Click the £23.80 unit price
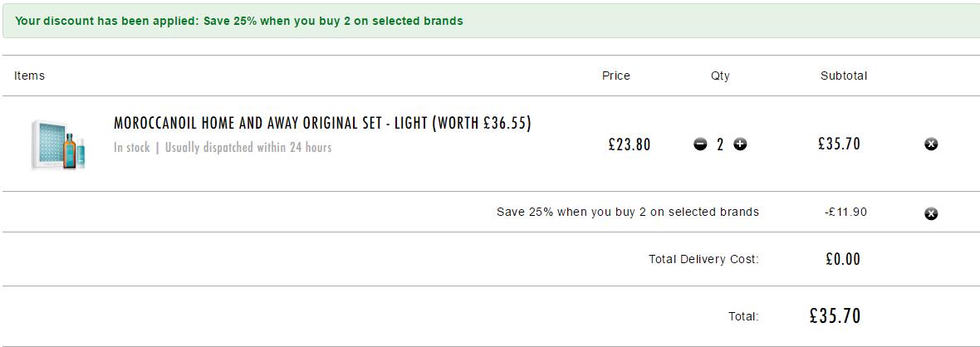This screenshot has height=347, width=980. [x=630, y=145]
